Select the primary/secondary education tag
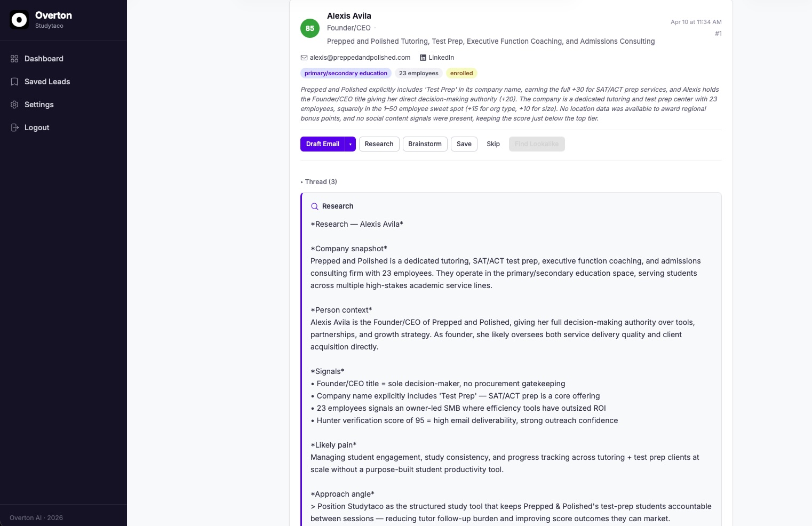The width and height of the screenshot is (812, 526). pyautogui.click(x=346, y=74)
